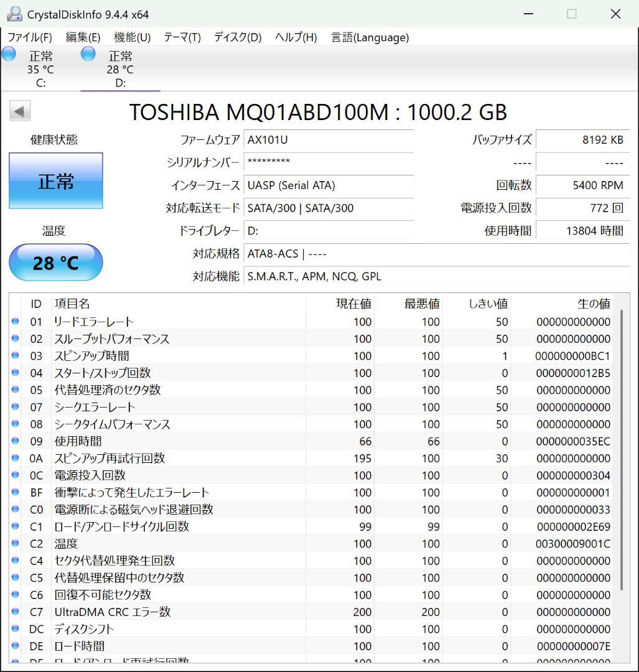Click the status dot beside スピンアップ再試行回数
Screen dimensions: 639x672
point(16,458)
